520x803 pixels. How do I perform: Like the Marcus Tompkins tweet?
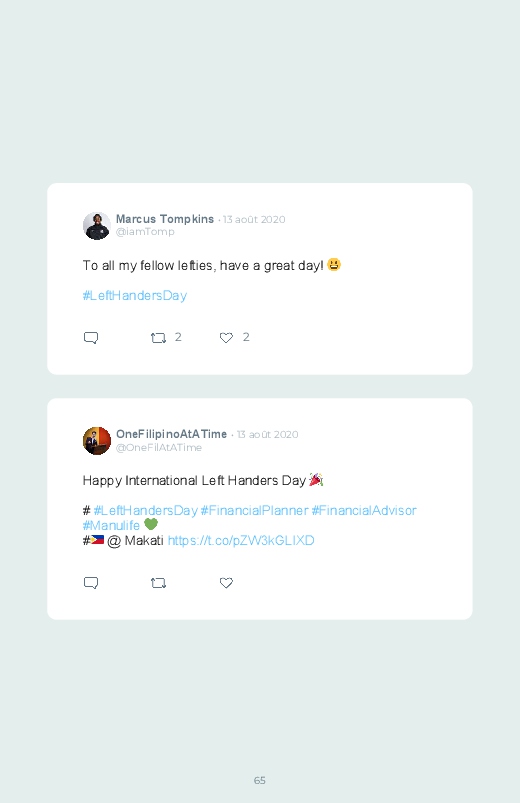[x=226, y=337]
